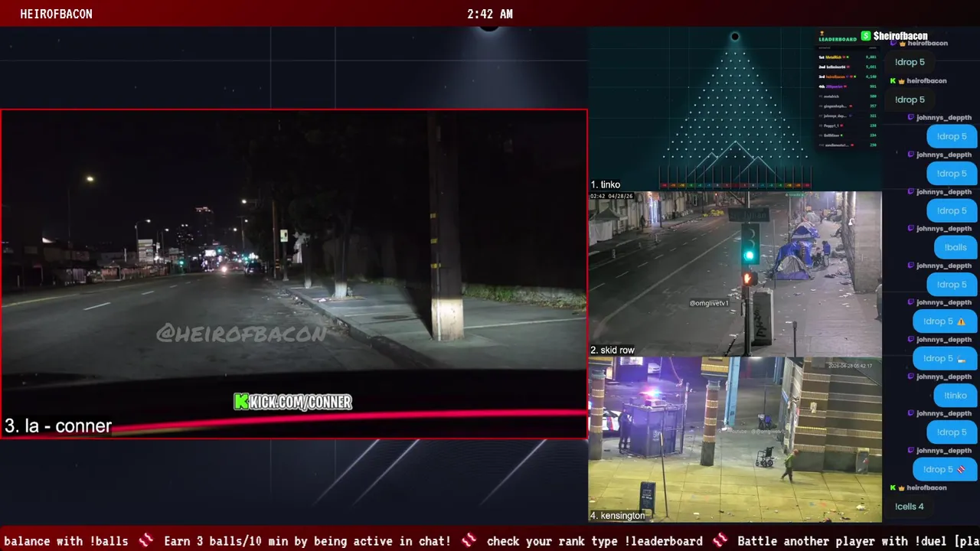Select the '2. skid row' camera feed

click(x=735, y=274)
